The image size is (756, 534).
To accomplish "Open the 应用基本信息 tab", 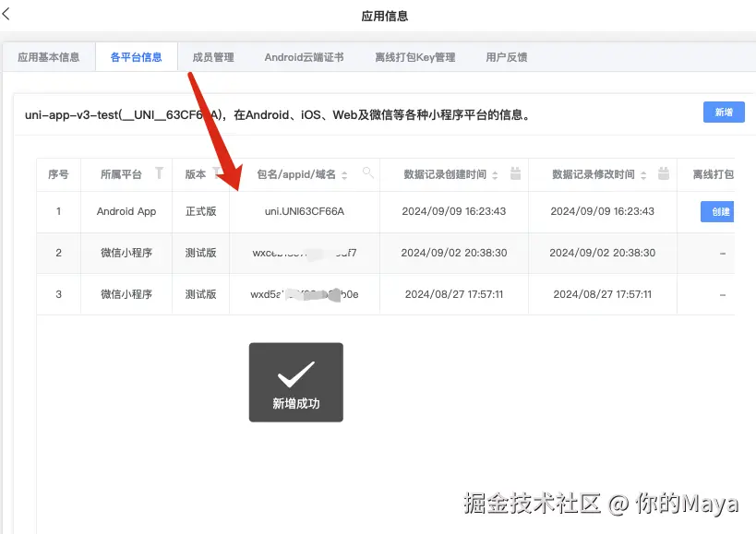I will tap(49, 57).
